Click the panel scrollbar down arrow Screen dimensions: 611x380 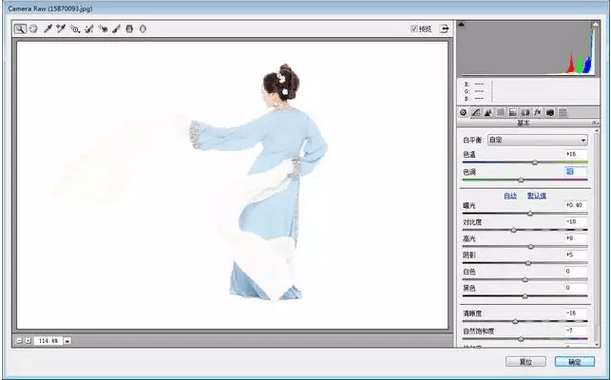[x=597, y=344]
